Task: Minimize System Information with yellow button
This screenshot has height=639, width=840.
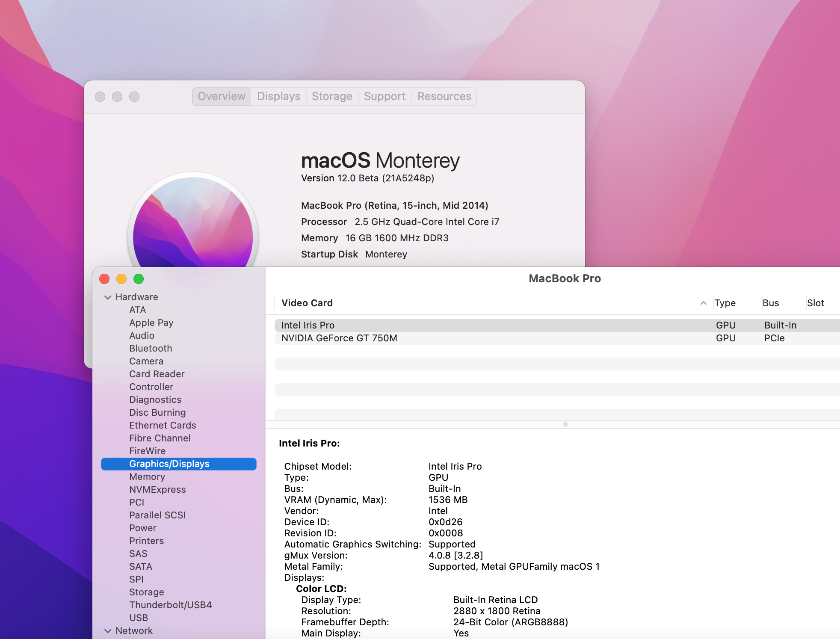Action: click(x=121, y=279)
